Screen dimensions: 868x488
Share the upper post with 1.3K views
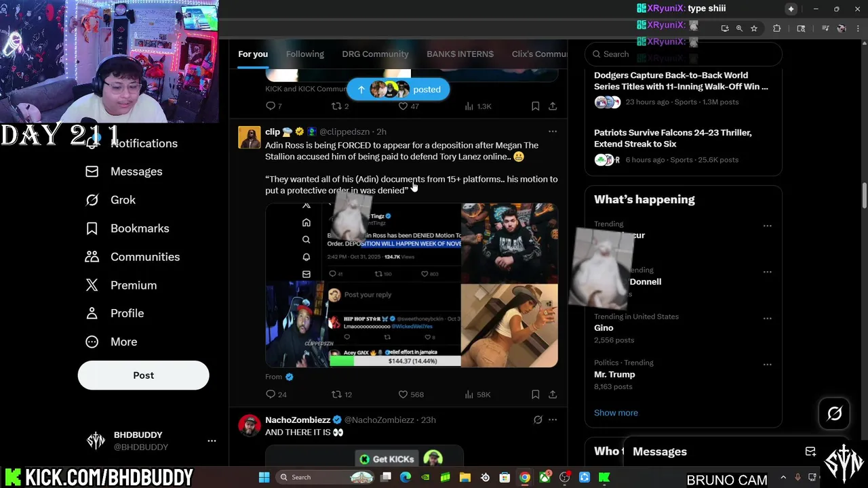[x=553, y=106]
